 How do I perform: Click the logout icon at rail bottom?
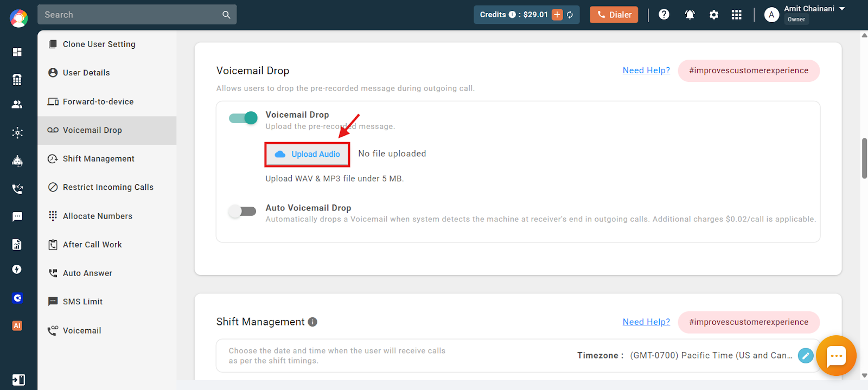(18, 380)
